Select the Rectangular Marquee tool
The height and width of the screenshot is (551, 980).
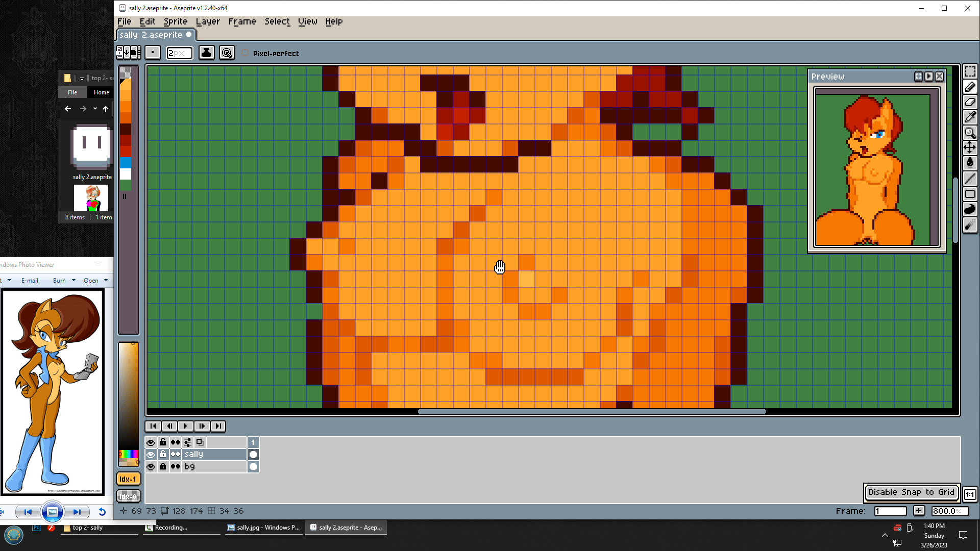point(970,72)
